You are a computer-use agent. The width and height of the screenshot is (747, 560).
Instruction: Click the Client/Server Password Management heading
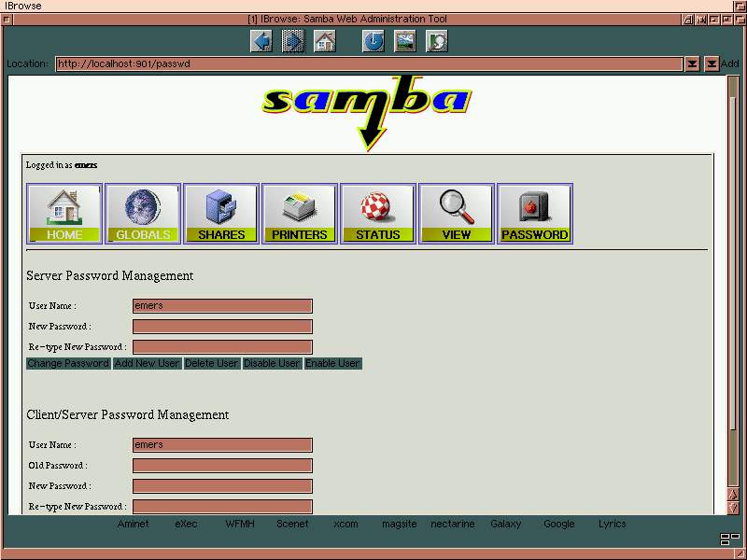128,414
